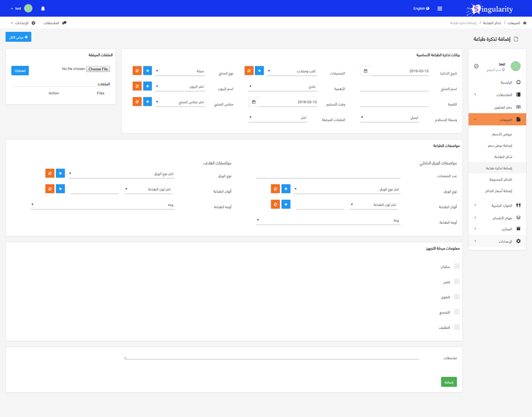
Task: Click the اسم المنتج text field
Action: tap(394, 87)
